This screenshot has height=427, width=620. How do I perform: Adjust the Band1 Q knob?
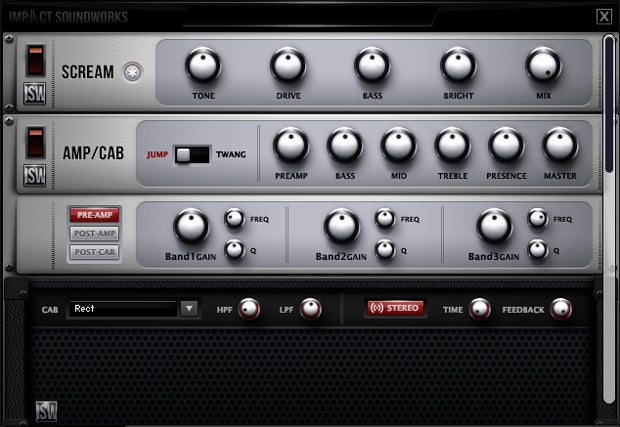tap(235, 250)
